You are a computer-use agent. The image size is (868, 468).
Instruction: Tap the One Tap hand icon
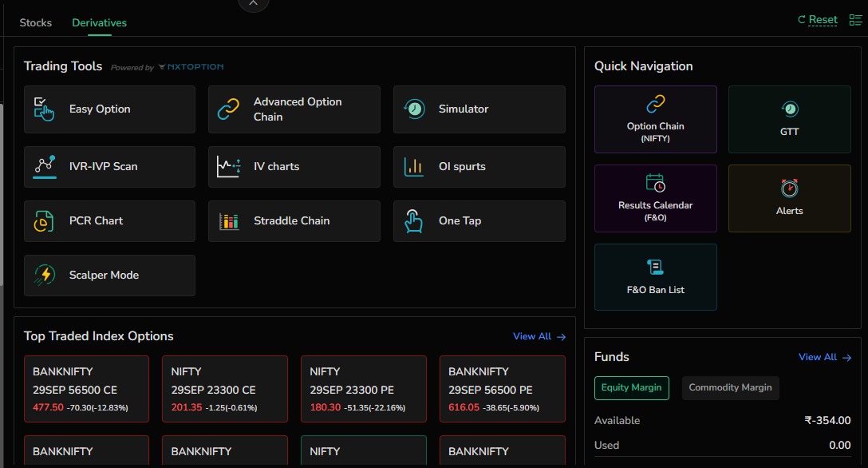[x=413, y=221]
